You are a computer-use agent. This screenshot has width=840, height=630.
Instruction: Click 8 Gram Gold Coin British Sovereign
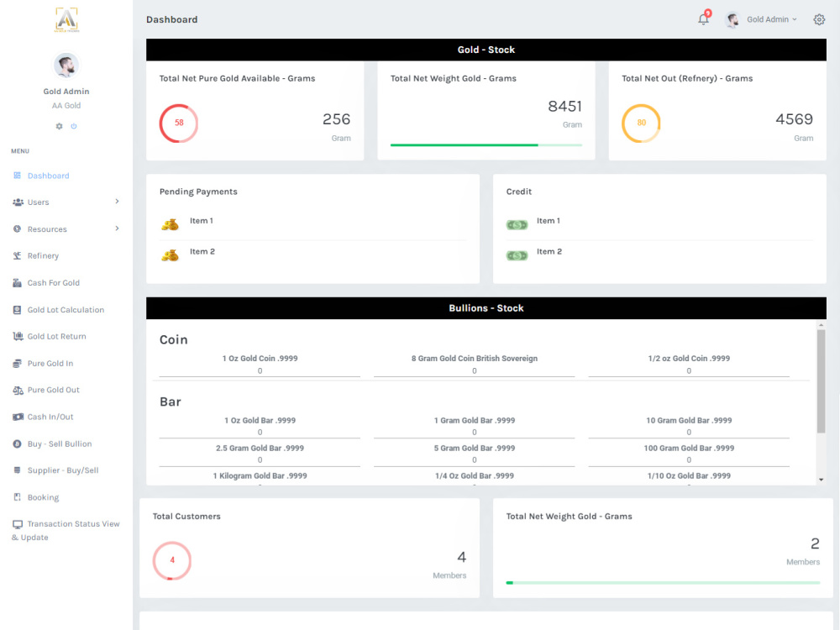click(474, 359)
